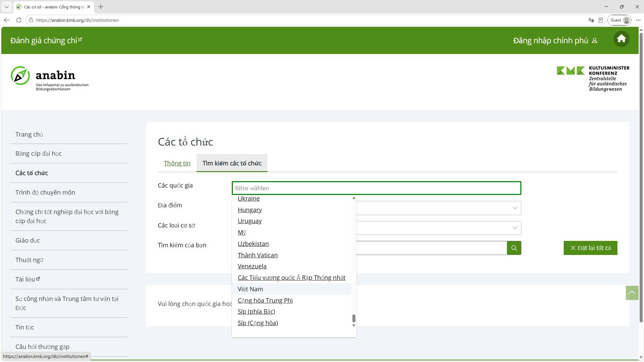Pick Venezuela in the dropdown list
Screen dimensions: 644x362
pos(252,266)
